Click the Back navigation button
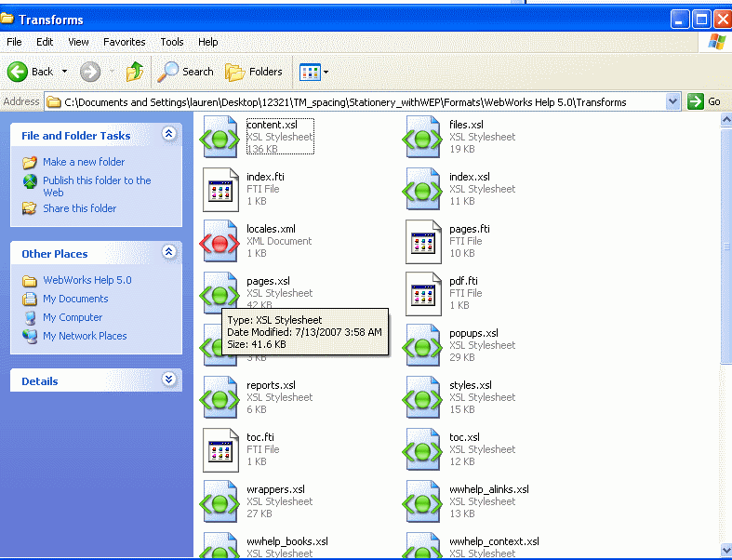Screen dimensions: 732x560 pos(31,72)
